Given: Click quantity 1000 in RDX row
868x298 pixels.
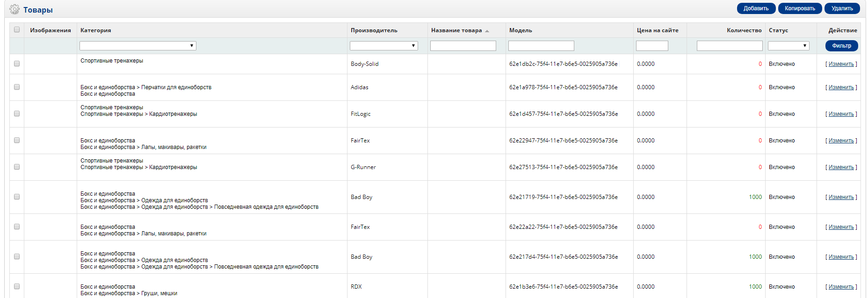Looking at the screenshot, I should coord(755,287).
